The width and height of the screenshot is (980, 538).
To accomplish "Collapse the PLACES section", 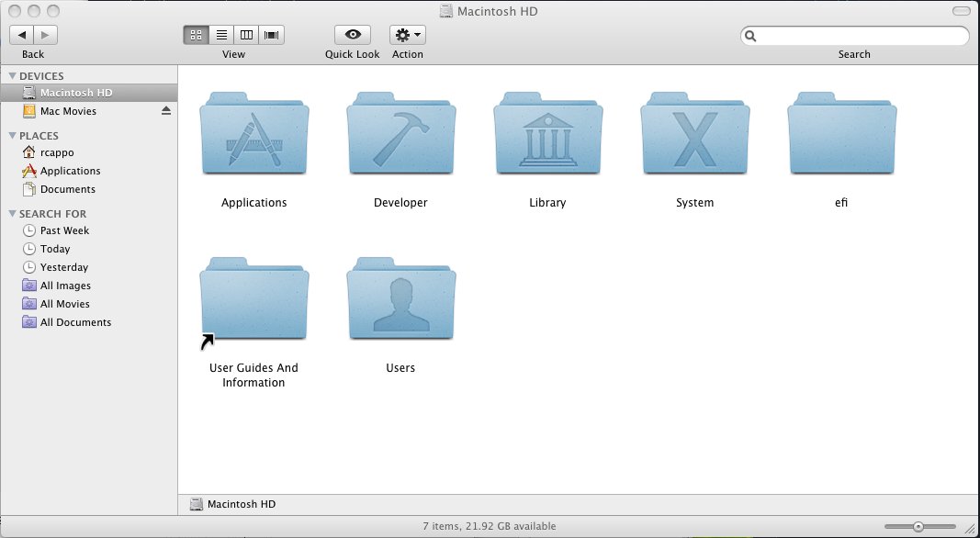I will click(x=13, y=136).
